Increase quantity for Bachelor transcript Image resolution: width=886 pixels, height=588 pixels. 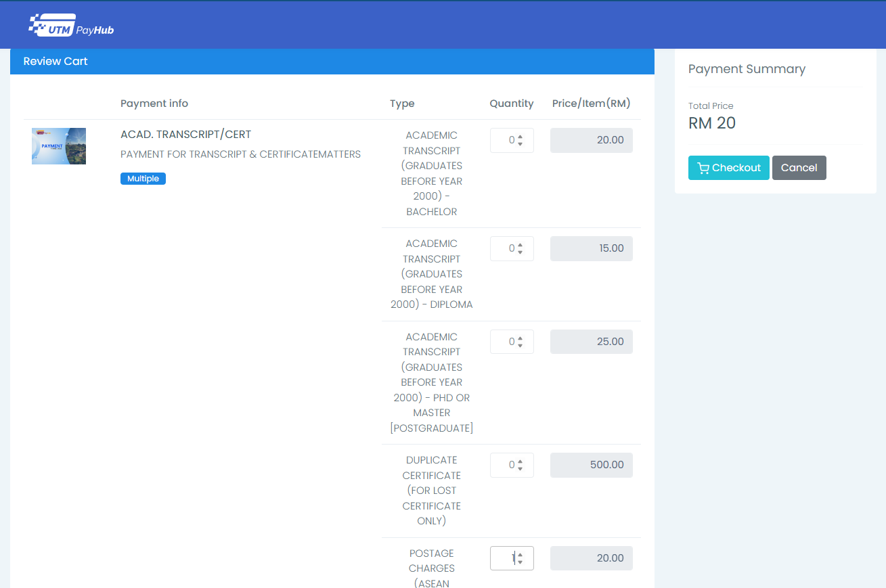coord(520,137)
